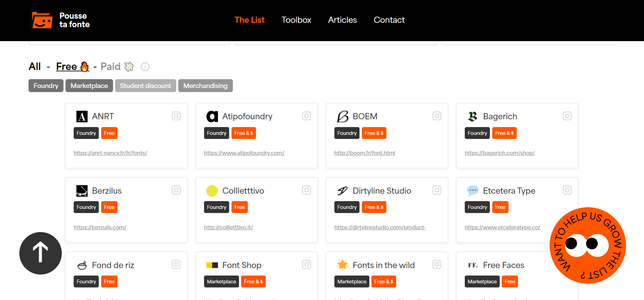Click the scroll-to-top arrow button
This screenshot has width=644, height=300.
pyautogui.click(x=40, y=253)
